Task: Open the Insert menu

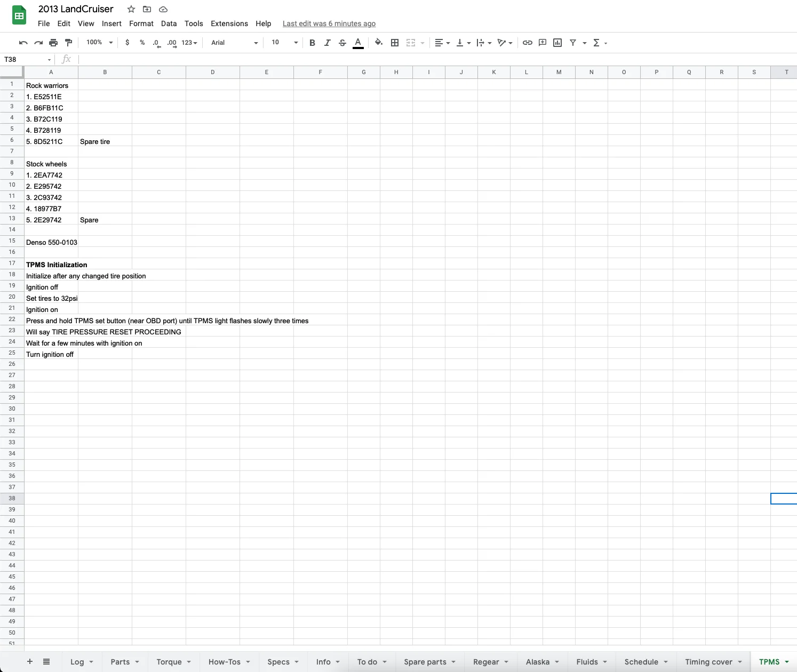Action: click(x=111, y=23)
